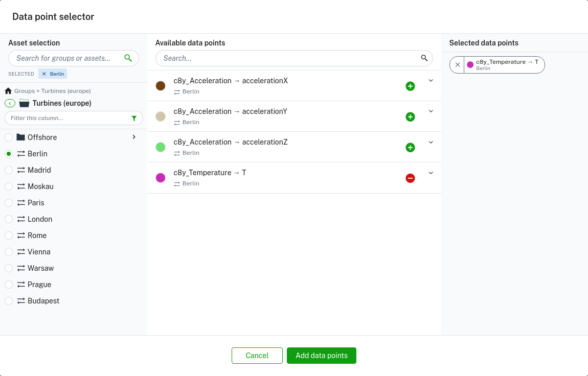Click the green column filter funnel icon
The width and height of the screenshot is (588, 376).
[x=134, y=119]
